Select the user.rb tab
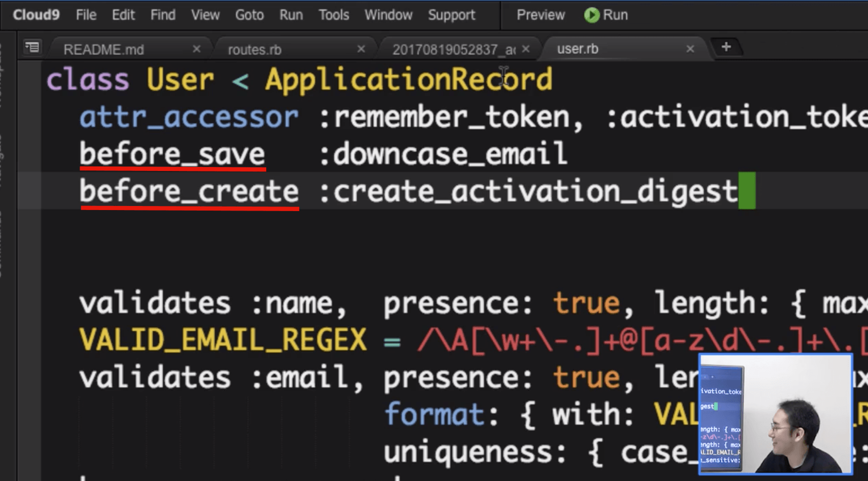 (577, 49)
